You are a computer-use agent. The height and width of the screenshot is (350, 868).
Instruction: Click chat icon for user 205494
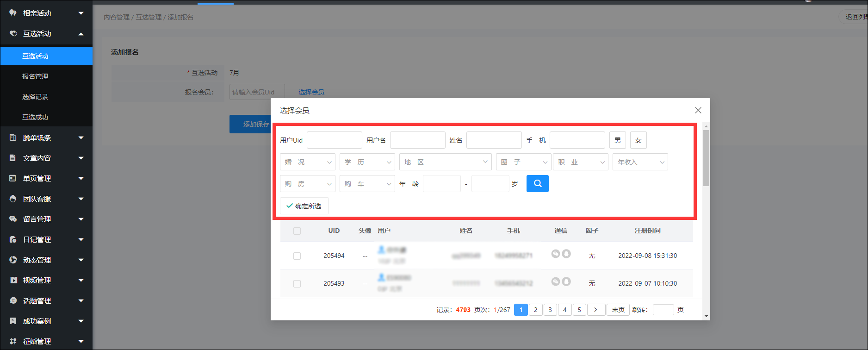coord(556,254)
